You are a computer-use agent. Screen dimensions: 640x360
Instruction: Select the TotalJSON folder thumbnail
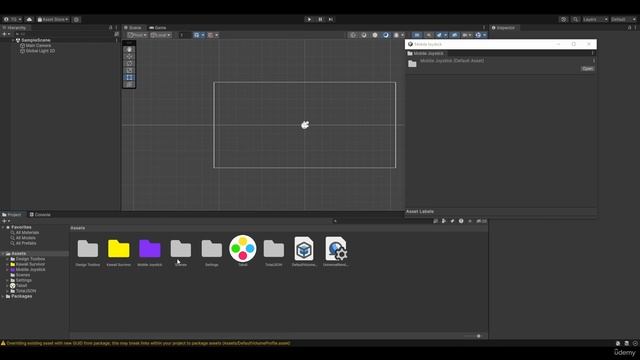pos(274,249)
